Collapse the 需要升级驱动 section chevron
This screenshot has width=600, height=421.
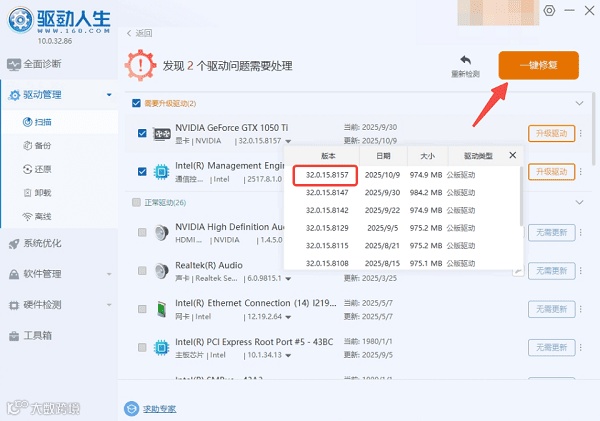(579, 103)
